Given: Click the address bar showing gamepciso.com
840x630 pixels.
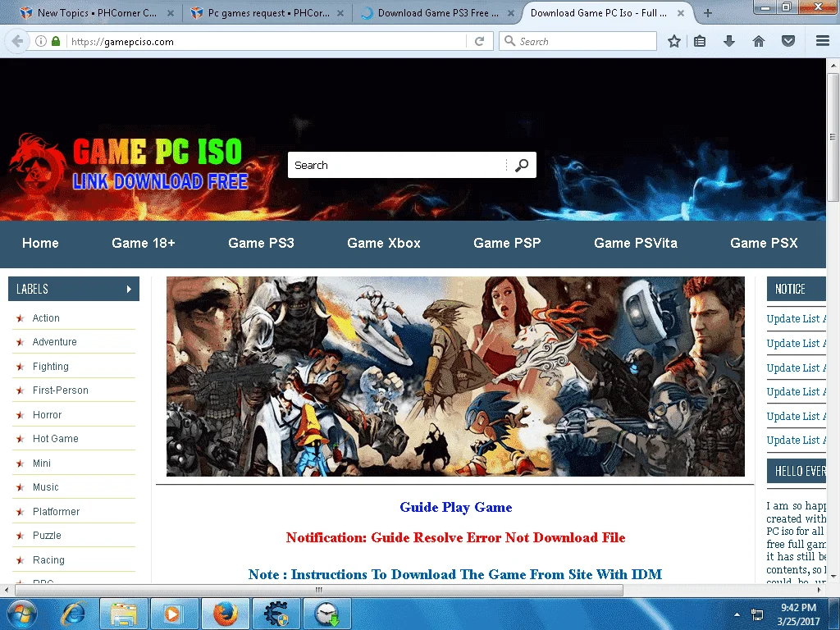Looking at the screenshot, I should (267, 41).
